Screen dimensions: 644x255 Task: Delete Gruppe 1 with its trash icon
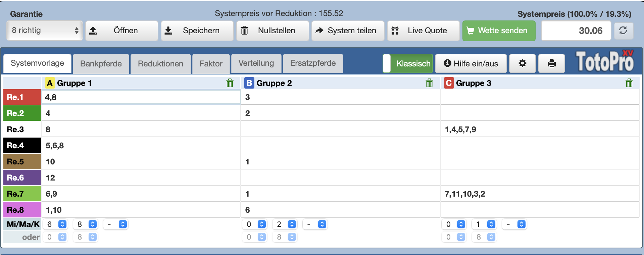230,83
